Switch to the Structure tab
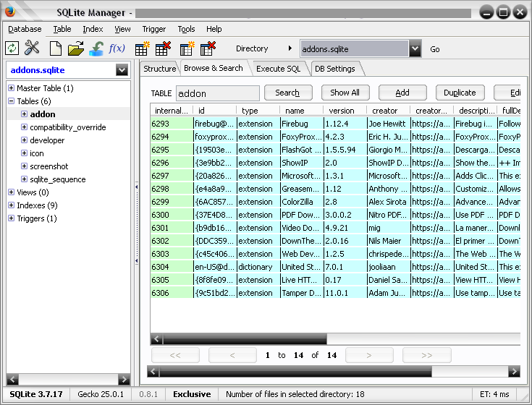Image resolution: width=532 pixels, height=405 pixels. point(159,69)
